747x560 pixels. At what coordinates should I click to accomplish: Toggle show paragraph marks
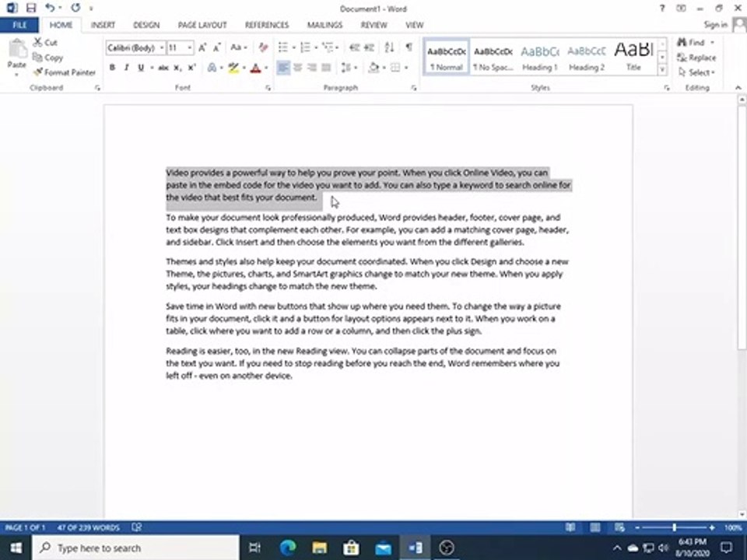click(x=409, y=47)
